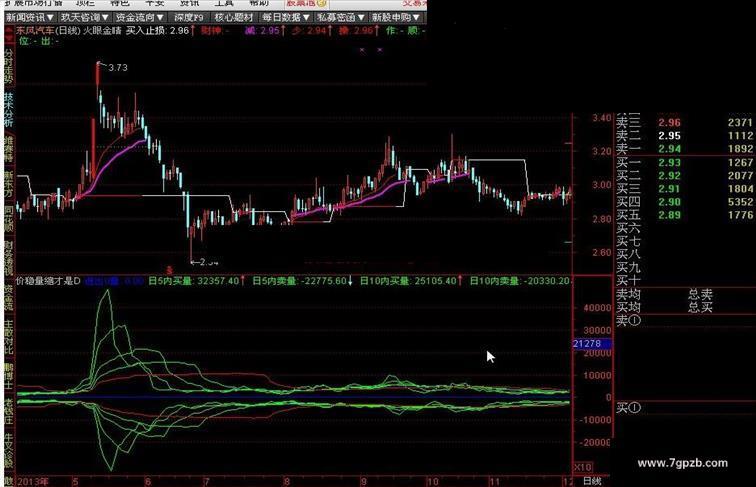Select the 鹏博士 sidebar tab
756x487 pixels.
[9, 376]
